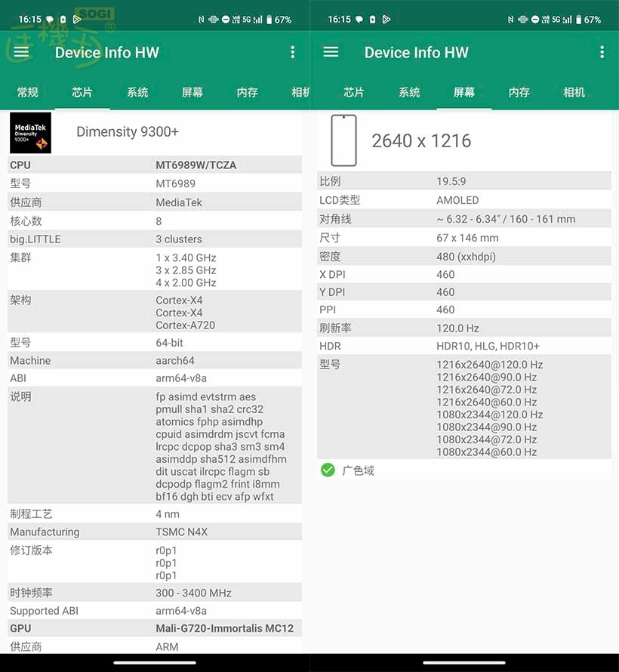Tap 5G signal indicator in right status bar
Screen dimensions: 619x672
coord(562,20)
